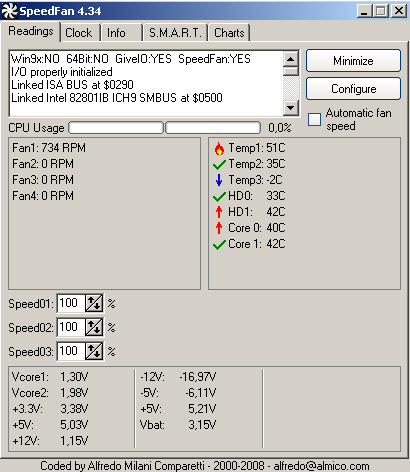Click the Vcore1 1,30V value
The width and height of the screenshot is (410, 472).
[74, 377]
